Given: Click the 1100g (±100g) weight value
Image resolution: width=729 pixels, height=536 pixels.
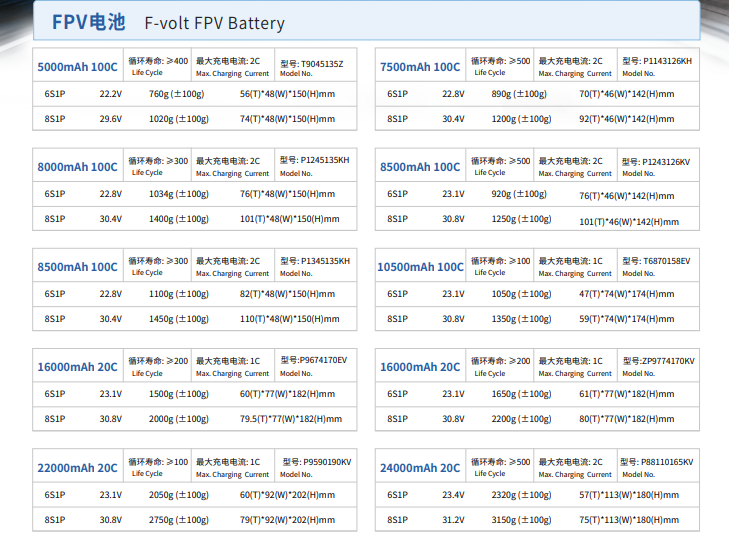Looking at the screenshot, I should [179, 294].
